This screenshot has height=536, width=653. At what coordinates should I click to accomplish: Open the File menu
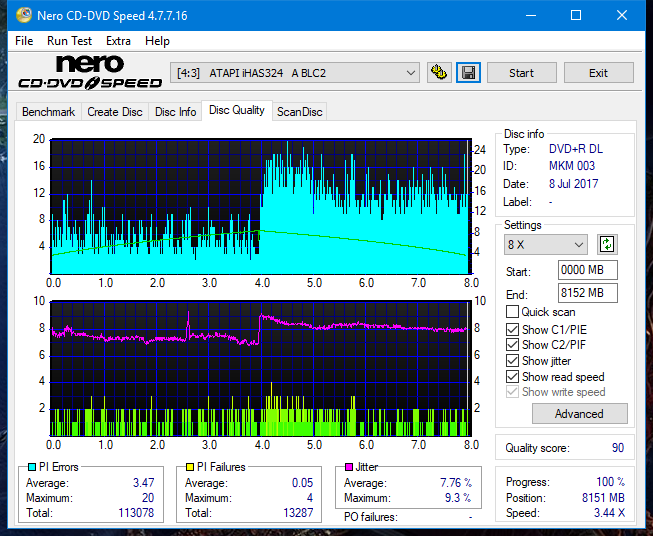pyautogui.click(x=24, y=41)
